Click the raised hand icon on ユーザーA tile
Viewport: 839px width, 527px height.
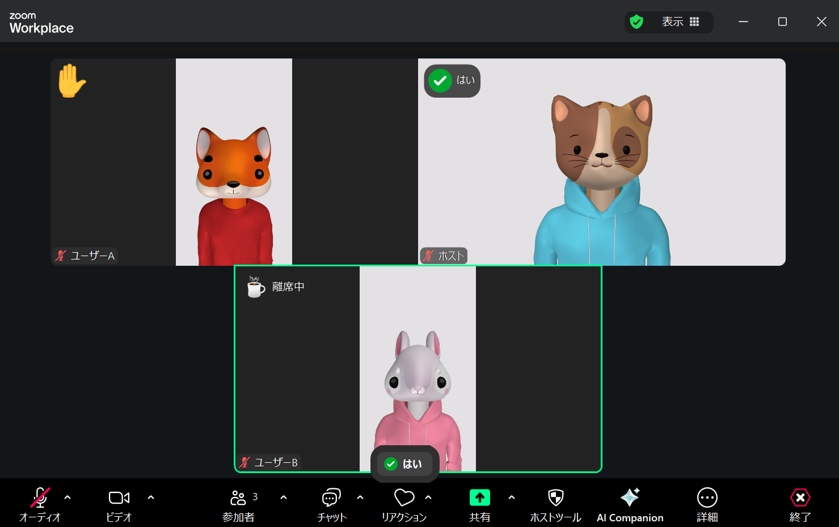[71, 81]
